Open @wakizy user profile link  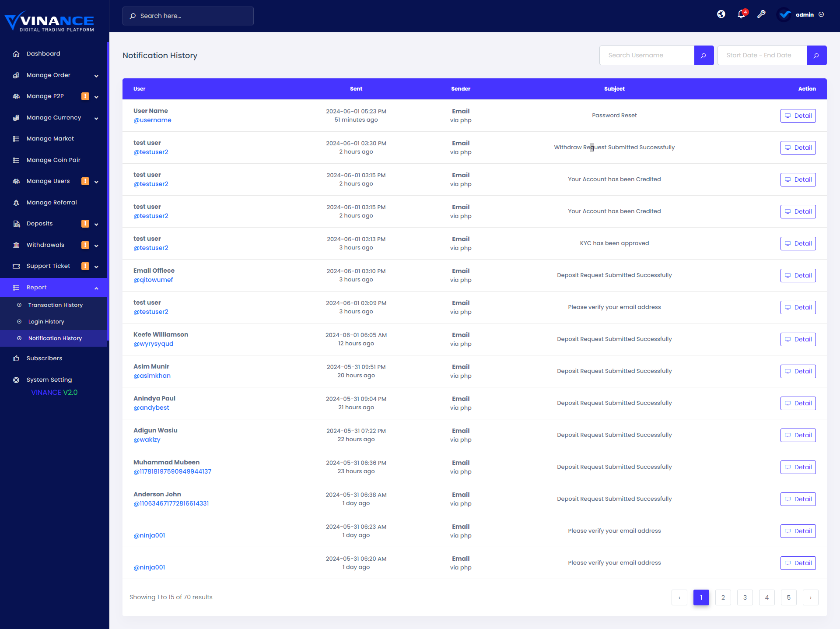click(147, 439)
